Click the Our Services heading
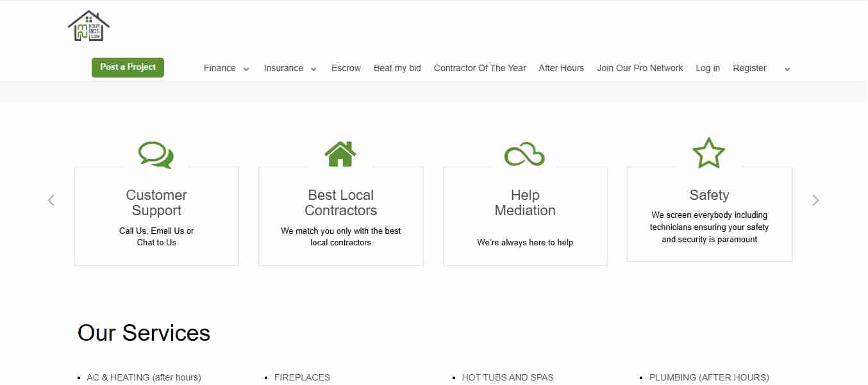The image size is (868, 385). point(144,333)
